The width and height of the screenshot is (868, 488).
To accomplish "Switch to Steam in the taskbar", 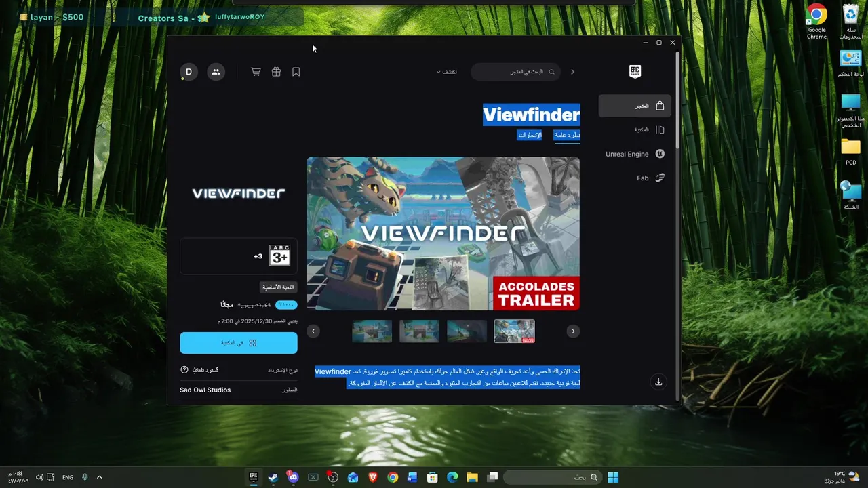I will pos(273,477).
